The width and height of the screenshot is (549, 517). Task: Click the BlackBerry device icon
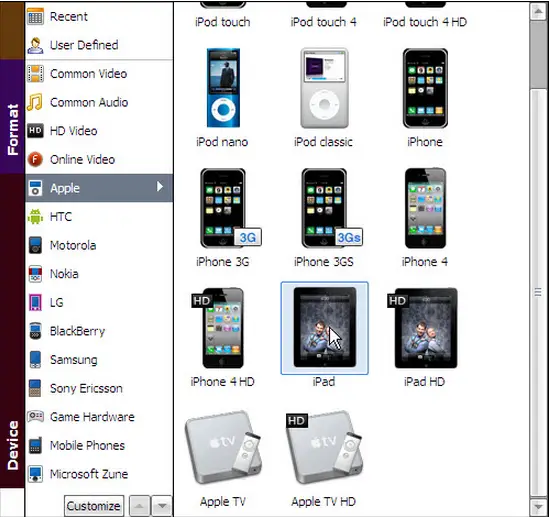click(x=35, y=331)
